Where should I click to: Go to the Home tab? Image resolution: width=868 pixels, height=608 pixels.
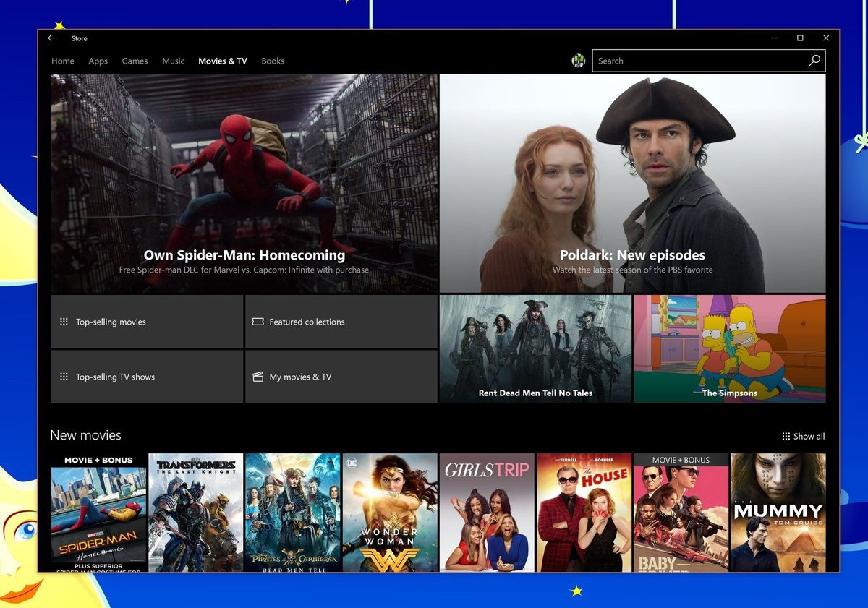pos(62,61)
